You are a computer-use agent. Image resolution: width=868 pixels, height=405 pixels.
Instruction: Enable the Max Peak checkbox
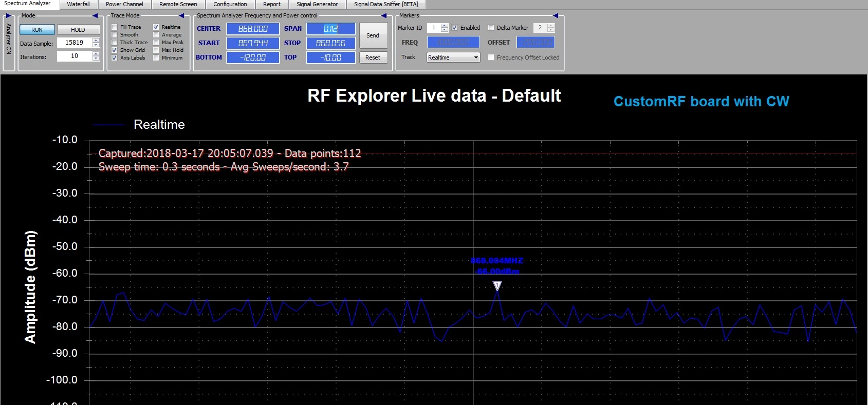point(156,43)
